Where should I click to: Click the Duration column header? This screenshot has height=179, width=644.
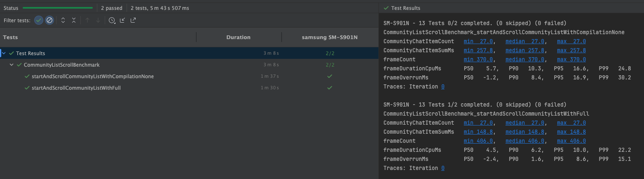point(238,37)
